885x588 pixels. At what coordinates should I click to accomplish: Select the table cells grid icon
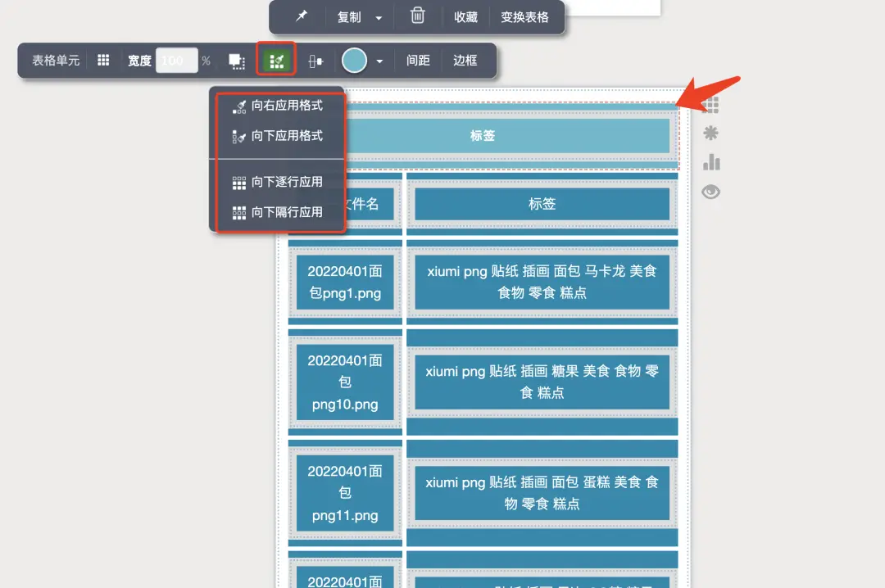[103, 60]
